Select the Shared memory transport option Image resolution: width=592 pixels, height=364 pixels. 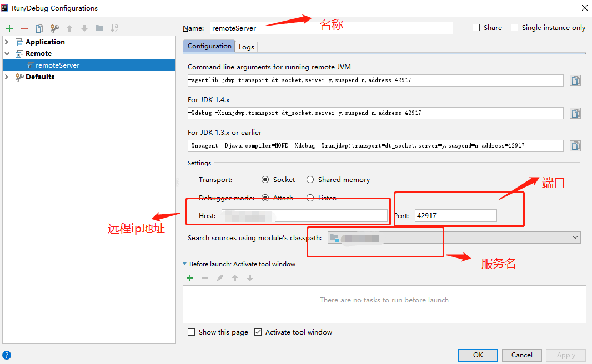[310, 180]
